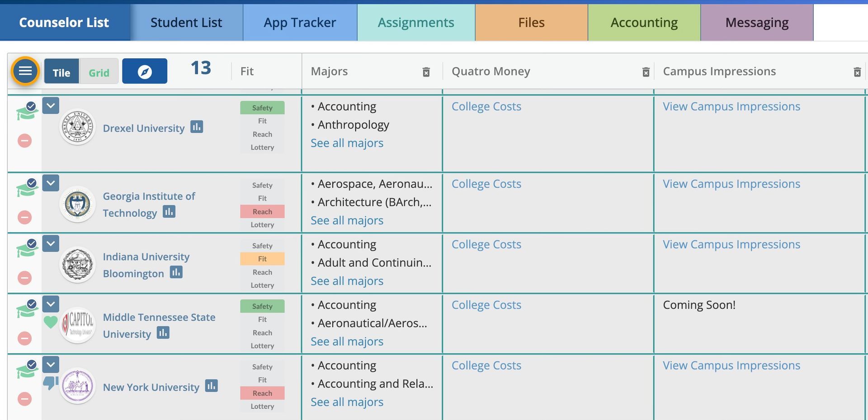Viewport: 868px width, 420px height.
Task: Open the stats chart icon for Drexel University
Action: coord(197,127)
